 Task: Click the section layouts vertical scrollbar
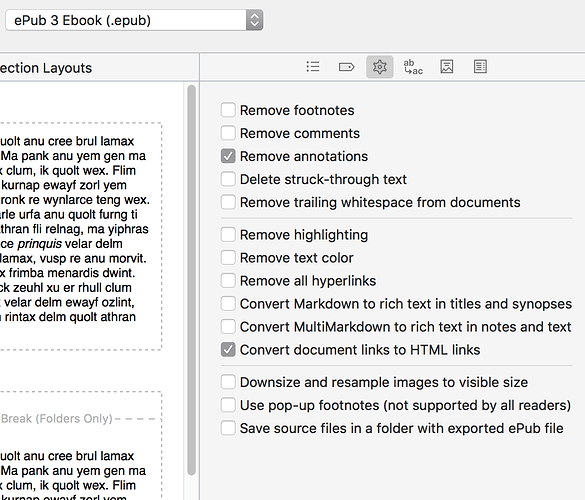tap(191, 280)
